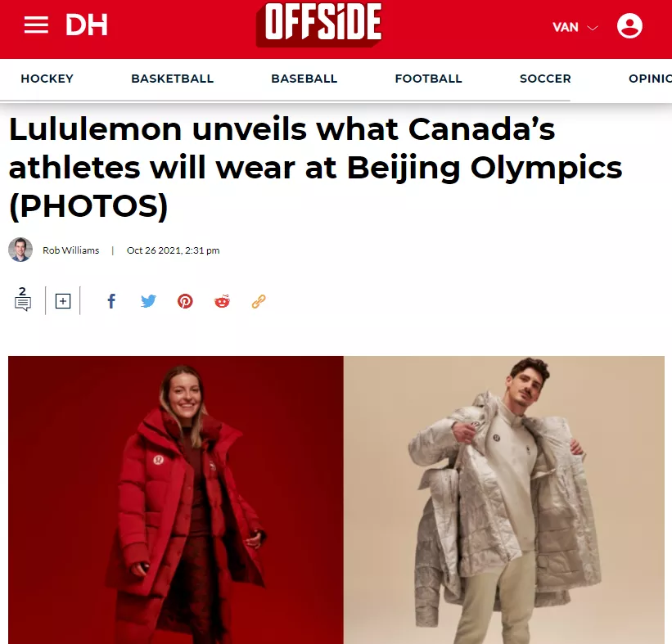Open the comments icon showing 2
Viewport: 672px width, 644px height.
[23, 299]
